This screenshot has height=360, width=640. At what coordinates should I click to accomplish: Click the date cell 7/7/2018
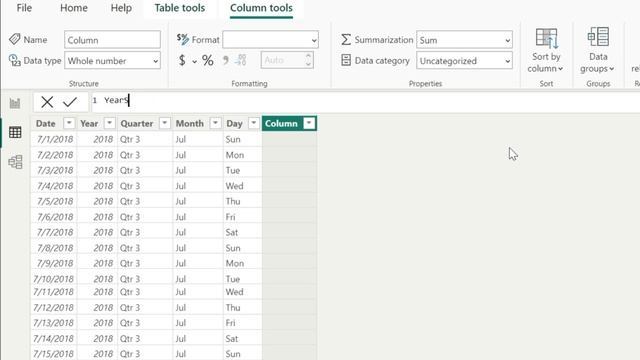click(55, 233)
